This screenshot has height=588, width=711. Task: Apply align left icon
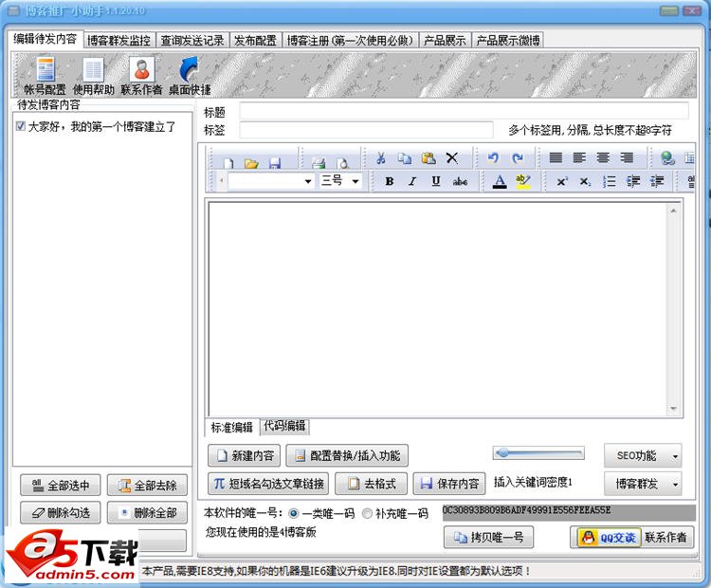point(579,157)
